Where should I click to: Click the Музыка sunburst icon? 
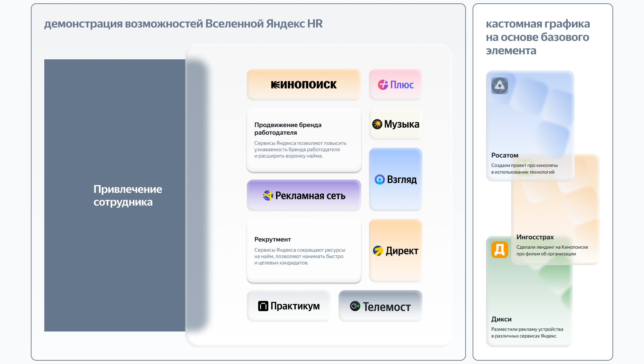pos(377,124)
